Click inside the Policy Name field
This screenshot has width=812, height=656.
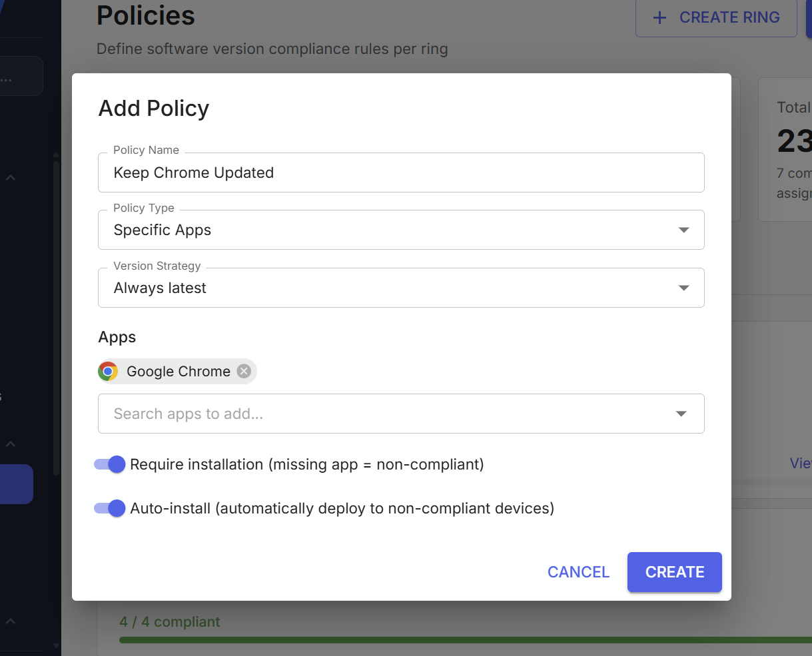click(x=400, y=172)
